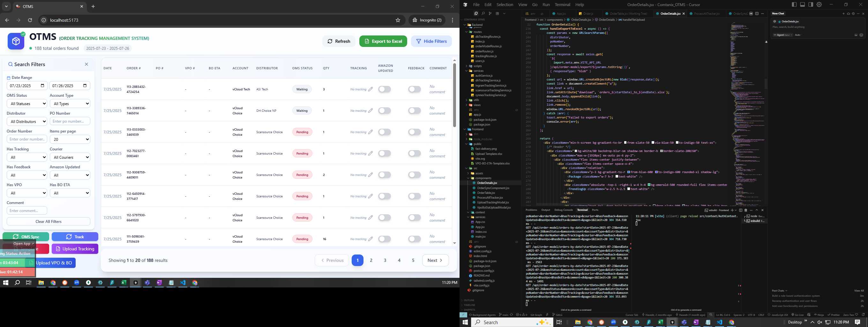This screenshot has height=327, width=868.
Task: Toggle Feedback for order 112-6450914-3771417
Action: click(415, 196)
